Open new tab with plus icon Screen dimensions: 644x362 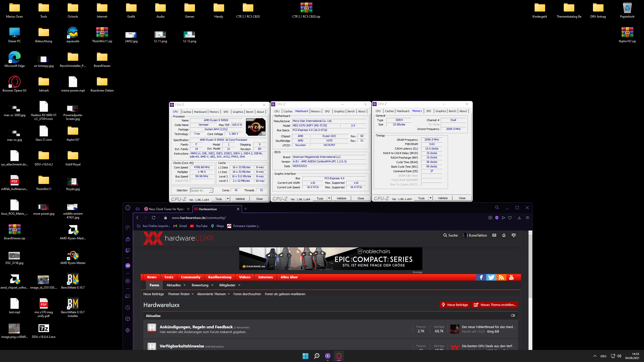[246, 209]
